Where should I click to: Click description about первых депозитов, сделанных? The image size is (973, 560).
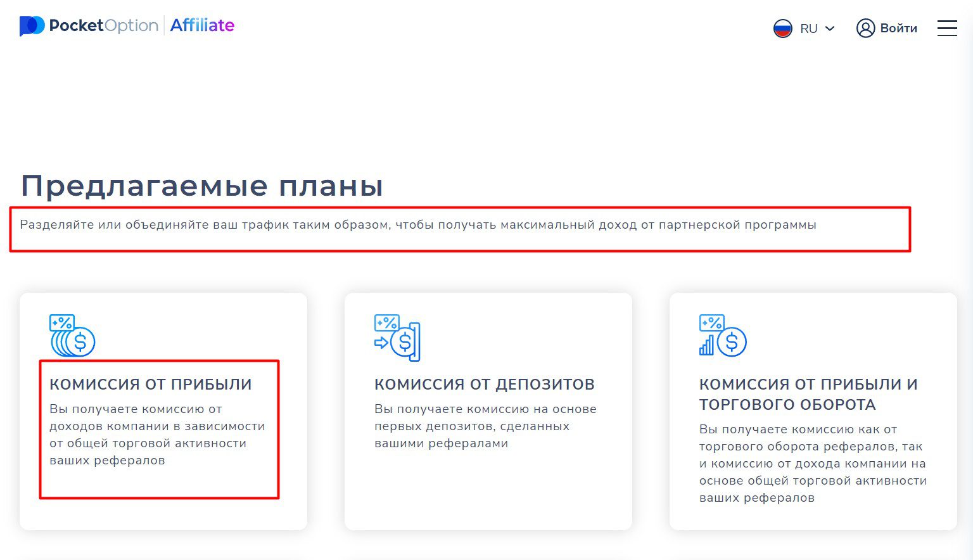tap(485, 426)
